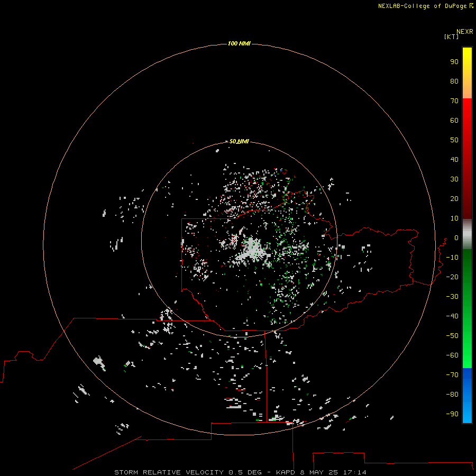Screen dimensions: 476x476
Task: Click the [KT] units label
Action: 452,36
